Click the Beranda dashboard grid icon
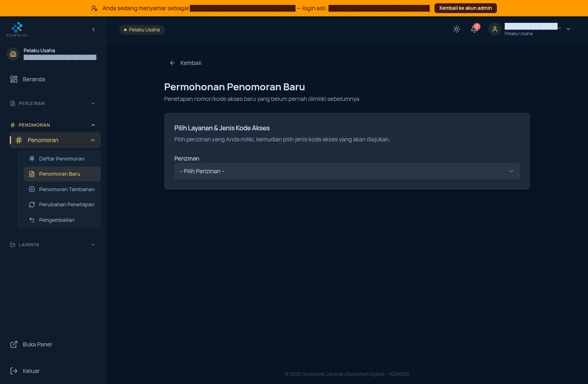 14,79
